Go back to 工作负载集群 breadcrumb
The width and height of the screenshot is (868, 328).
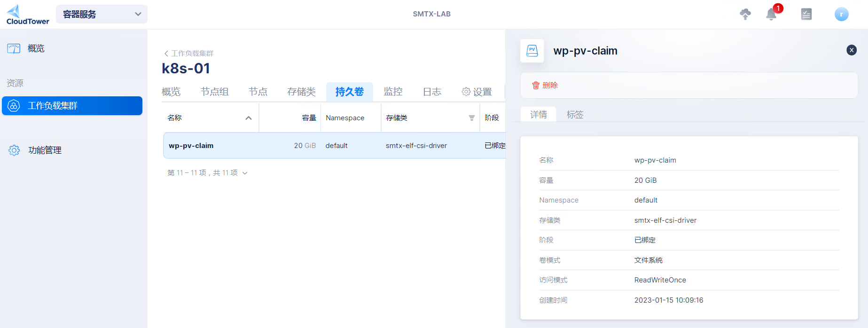pyautogui.click(x=189, y=54)
